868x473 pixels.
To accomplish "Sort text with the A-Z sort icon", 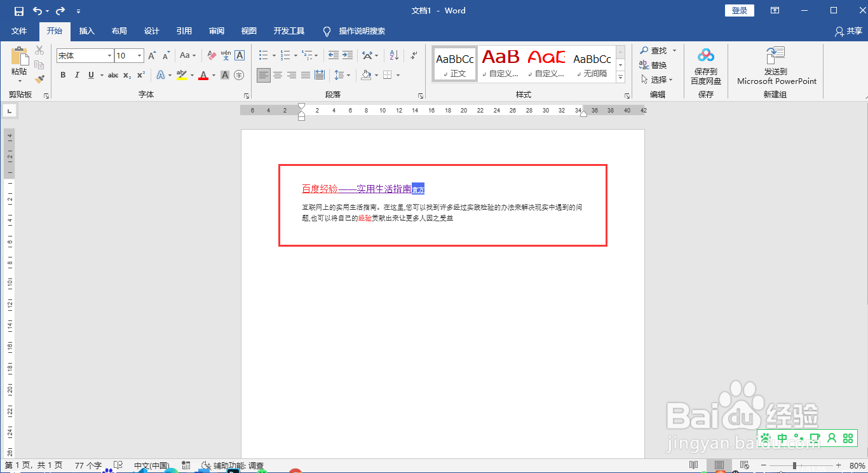I will pyautogui.click(x=394, y=56).
